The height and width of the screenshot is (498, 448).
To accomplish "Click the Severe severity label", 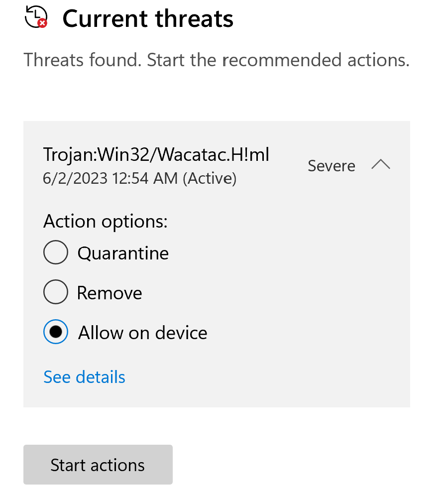I will (332, 166).
